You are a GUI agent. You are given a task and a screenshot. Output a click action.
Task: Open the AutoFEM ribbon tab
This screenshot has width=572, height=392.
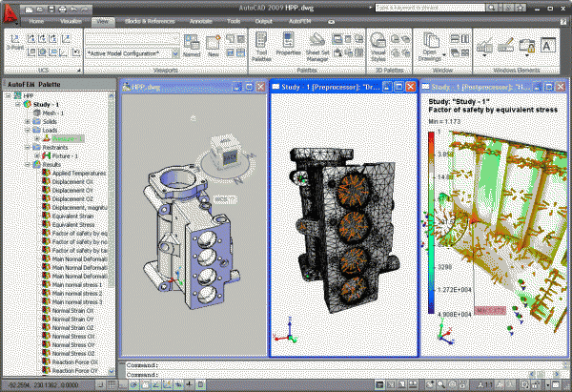[x=300, y=21]
